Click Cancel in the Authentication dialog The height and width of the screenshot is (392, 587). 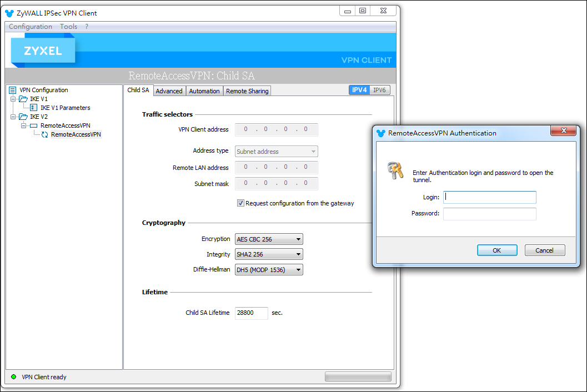click(544, 250)
